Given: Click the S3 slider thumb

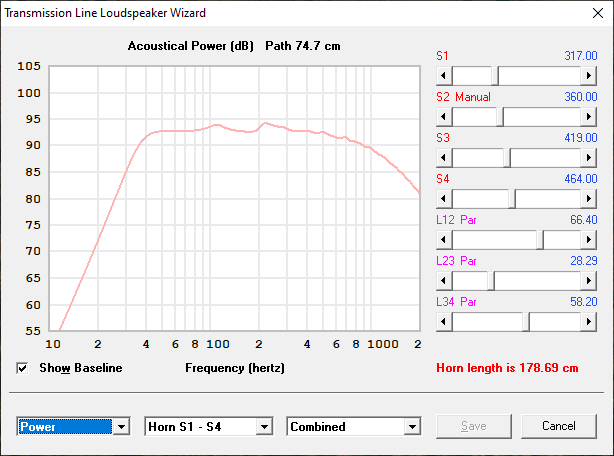Looking at the screenshot, I should [x=507, y=158].
